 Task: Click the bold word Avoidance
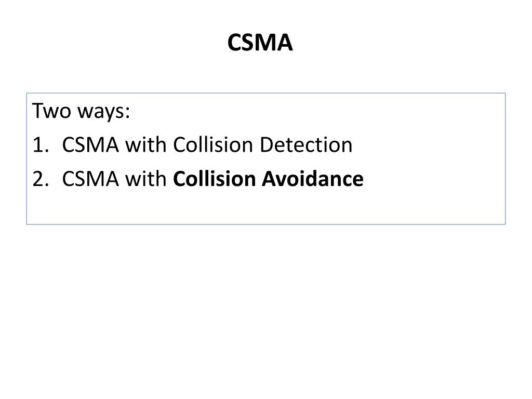pyautogui.click(x=312, y=179)
